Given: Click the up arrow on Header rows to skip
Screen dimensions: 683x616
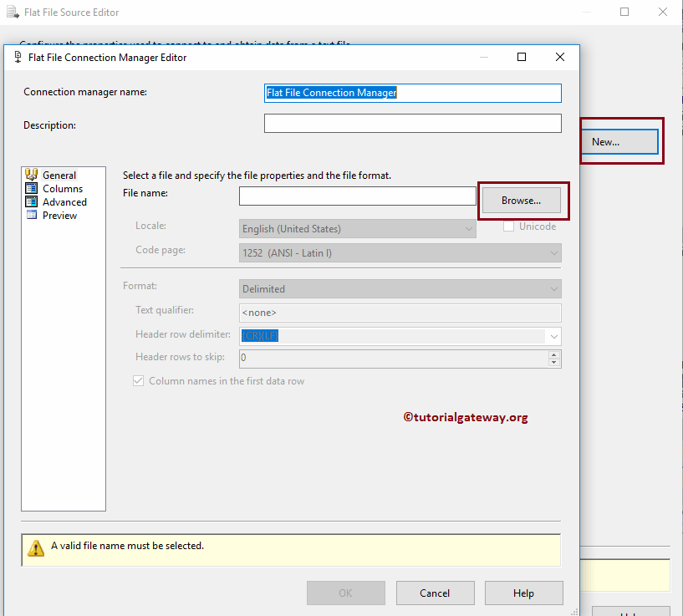Looking at the screenshot, I should [x=553, y=354].
